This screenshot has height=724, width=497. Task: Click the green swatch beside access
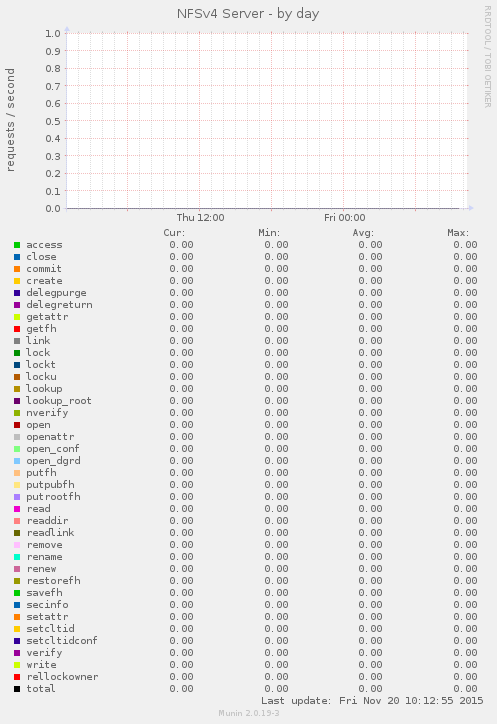(17, 245)
